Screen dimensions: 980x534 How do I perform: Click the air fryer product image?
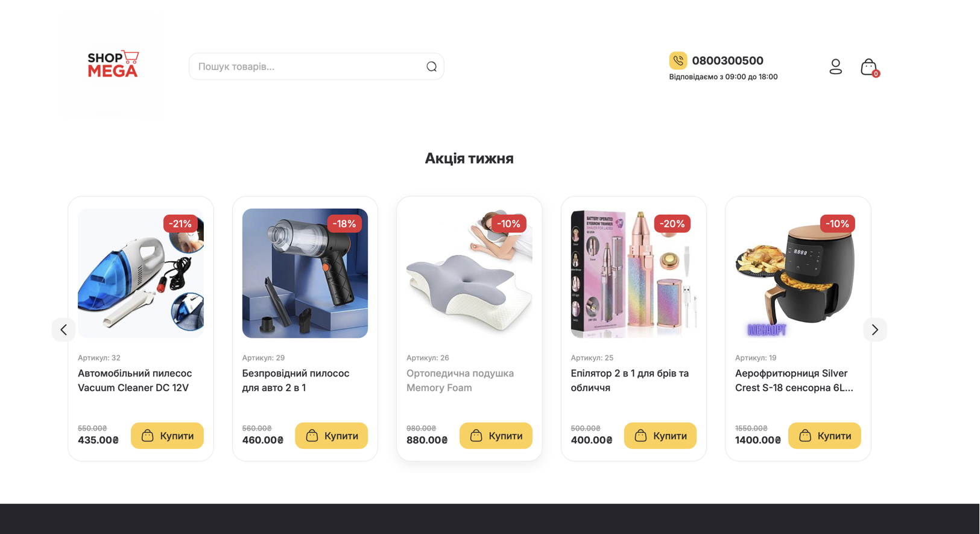[798, 273]
